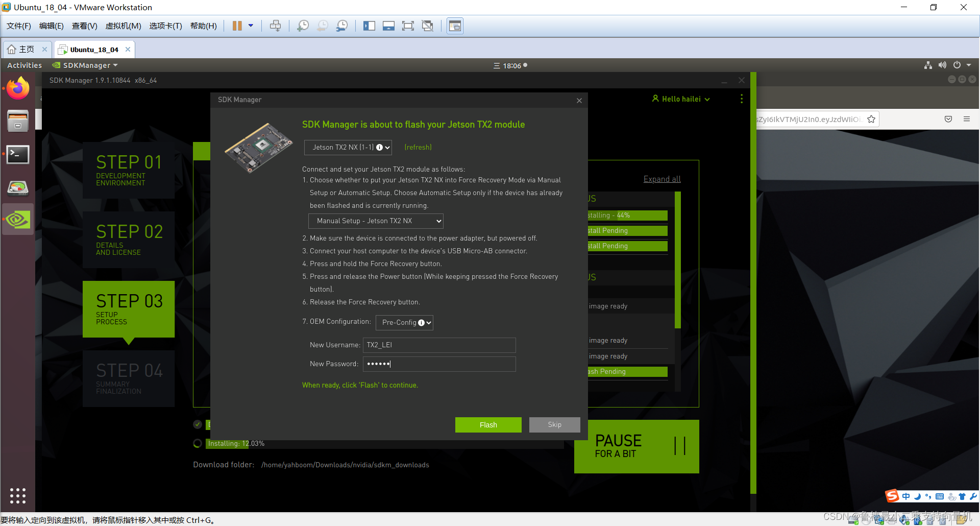Click the Sogou input method S icon
Screen dimensions: 980x526
point(892,496)
